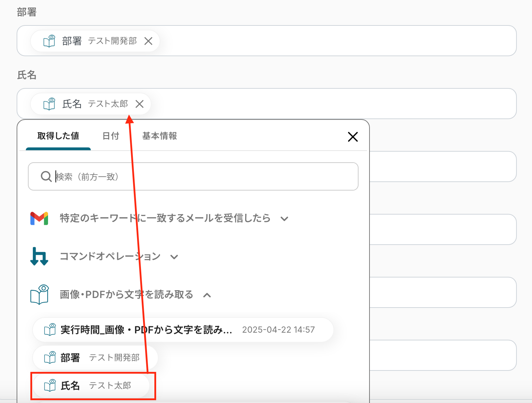Remove the 氏名 tag with its X icon
The height and width of the screenshot is (403, 532).
140,104
